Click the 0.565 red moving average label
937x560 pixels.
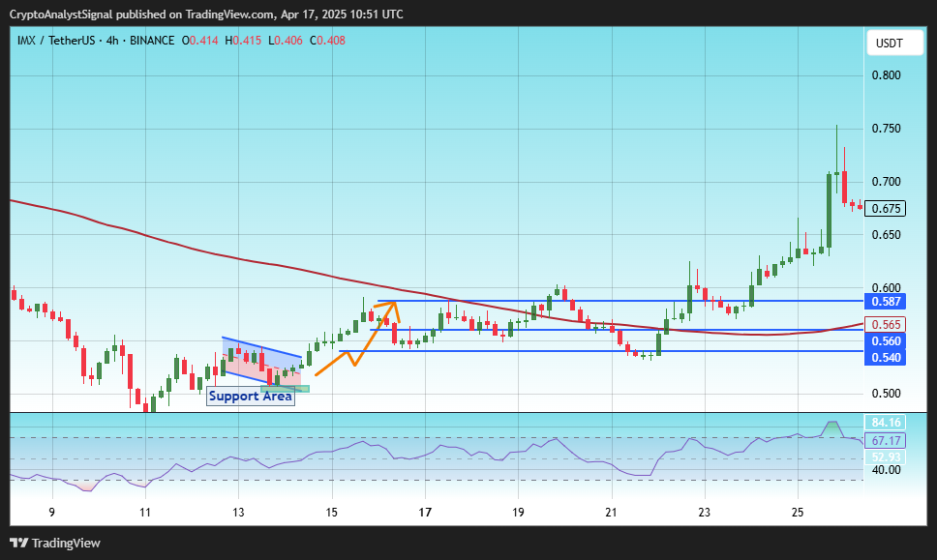pos(886,325)
